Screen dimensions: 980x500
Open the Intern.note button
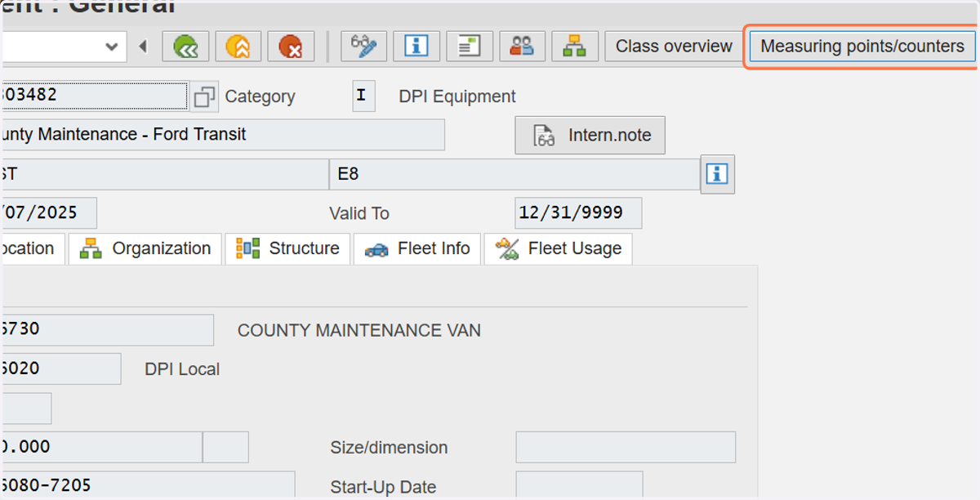click(590, 136)
